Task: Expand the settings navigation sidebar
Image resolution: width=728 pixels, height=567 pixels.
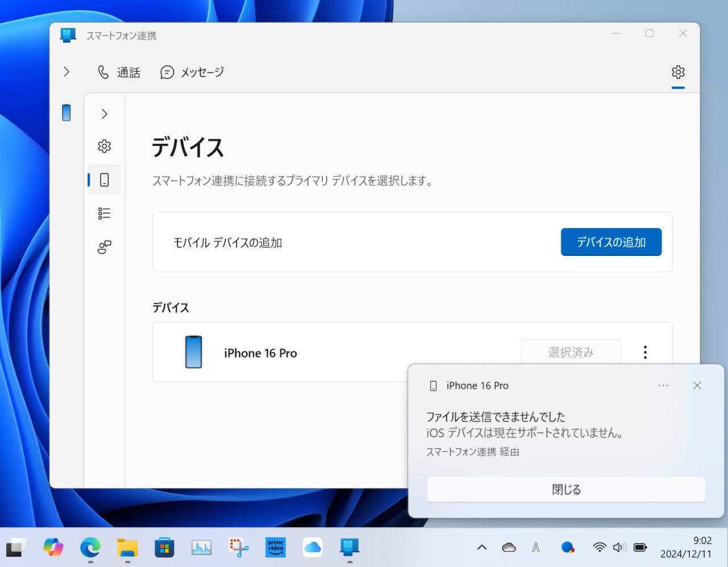Action: coord(104,114)
